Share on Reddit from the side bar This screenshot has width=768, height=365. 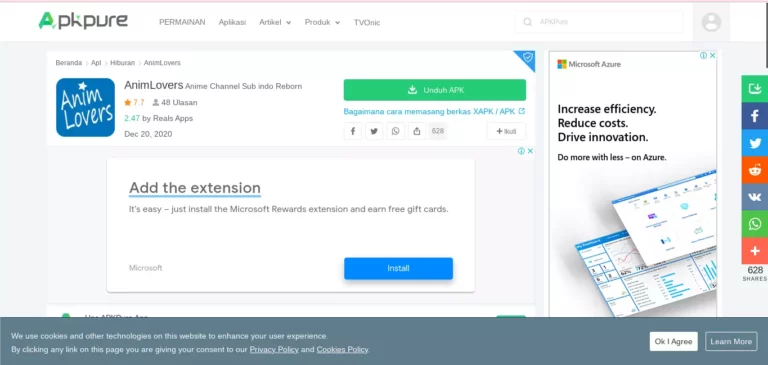click(755, 170)
